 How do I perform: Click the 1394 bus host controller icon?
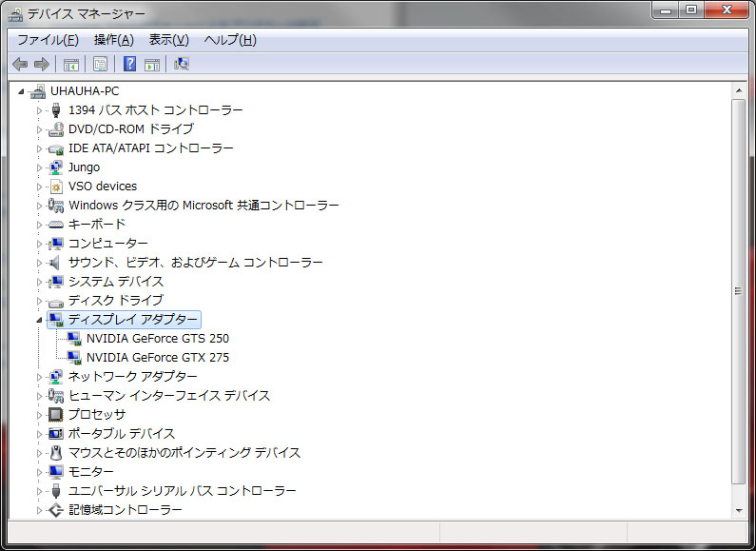point(56,110)
